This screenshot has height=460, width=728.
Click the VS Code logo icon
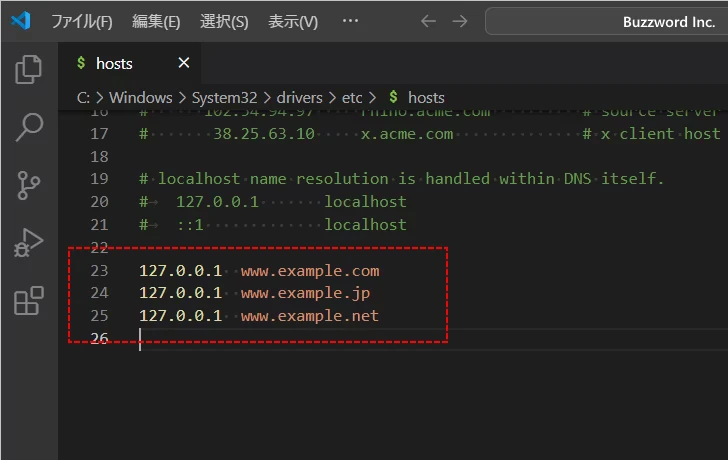pos(22,21)
